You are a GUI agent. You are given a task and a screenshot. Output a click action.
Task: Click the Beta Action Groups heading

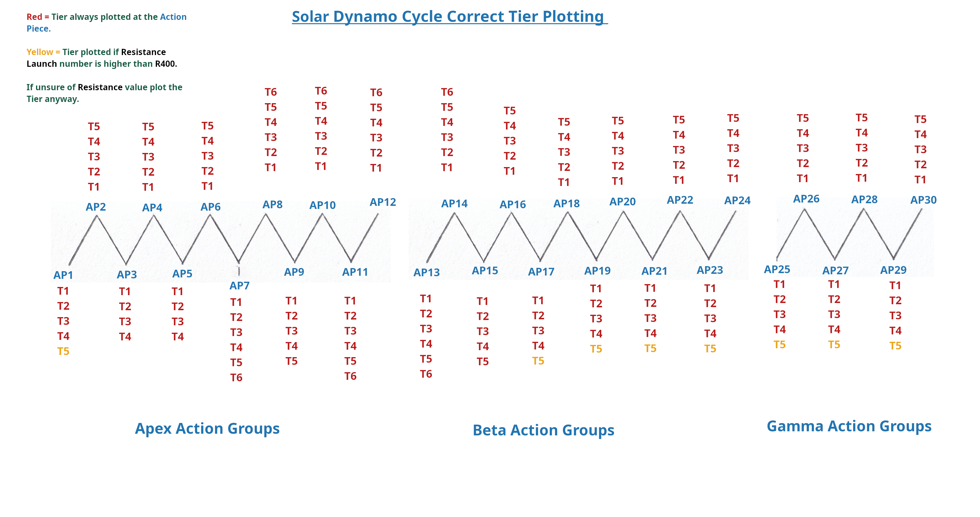tap(544, 430)
